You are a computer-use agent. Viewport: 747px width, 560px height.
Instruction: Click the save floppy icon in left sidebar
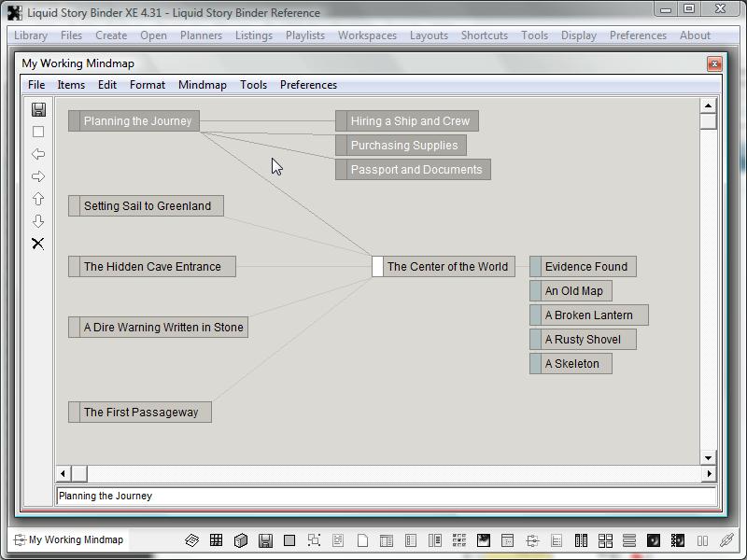[38, 110]
